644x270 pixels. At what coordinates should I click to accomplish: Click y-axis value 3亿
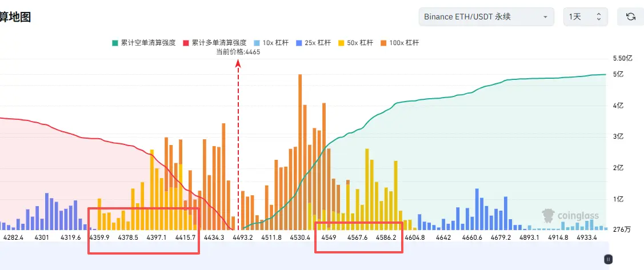(x=618, y=137)
